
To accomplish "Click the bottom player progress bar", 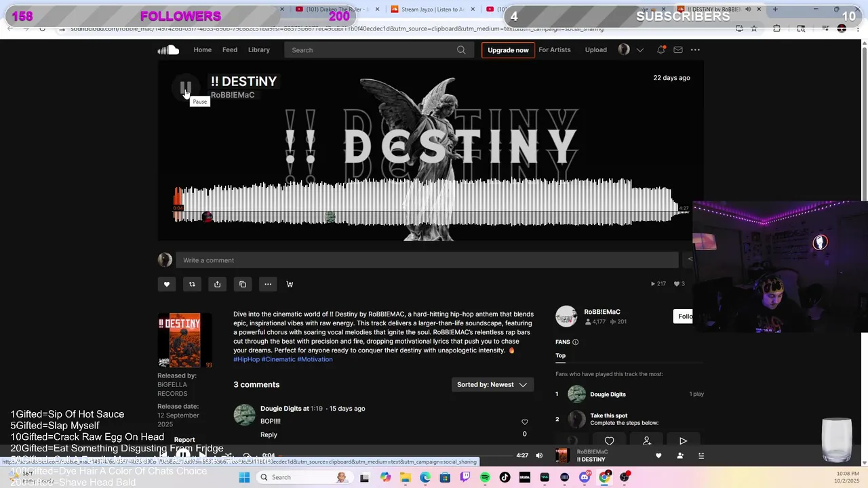I will [x=396, y=456].
